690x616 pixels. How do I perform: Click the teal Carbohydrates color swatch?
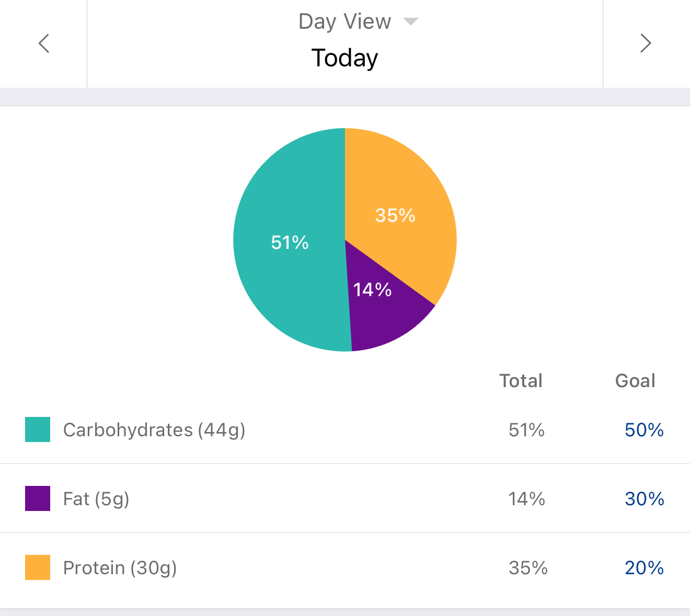click(x=38, y=429)
